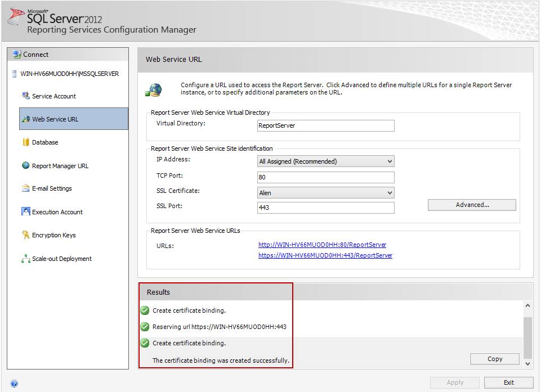
Task: Click the Virtual Directory input field
Action: pyautogui.click(x=326, y=125)
